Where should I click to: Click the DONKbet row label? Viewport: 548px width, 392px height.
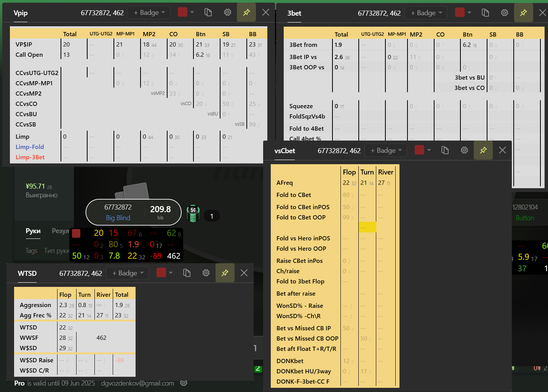tap(290, 361)
